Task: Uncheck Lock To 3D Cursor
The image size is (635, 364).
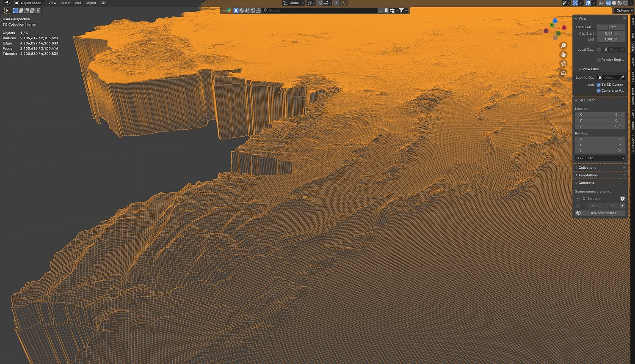Action: click(x=599, y=85)
